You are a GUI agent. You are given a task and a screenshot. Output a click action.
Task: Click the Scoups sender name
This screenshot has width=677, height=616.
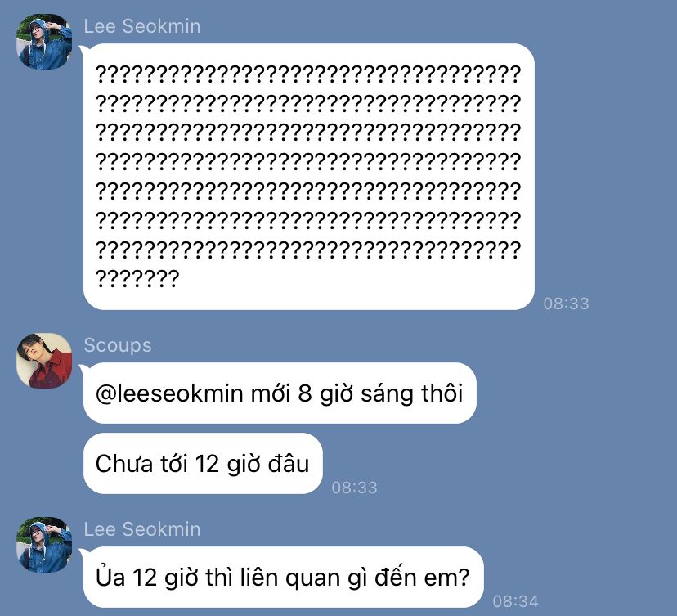(x=118, y=345)
